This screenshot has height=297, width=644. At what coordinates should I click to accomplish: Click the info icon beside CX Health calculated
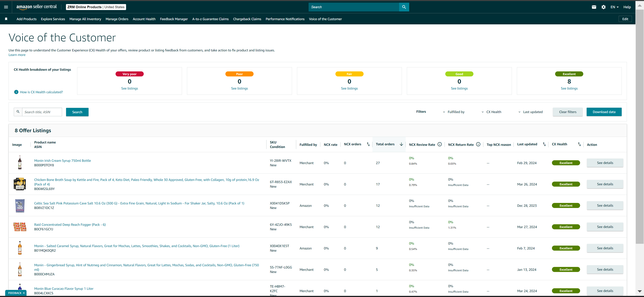16,92
